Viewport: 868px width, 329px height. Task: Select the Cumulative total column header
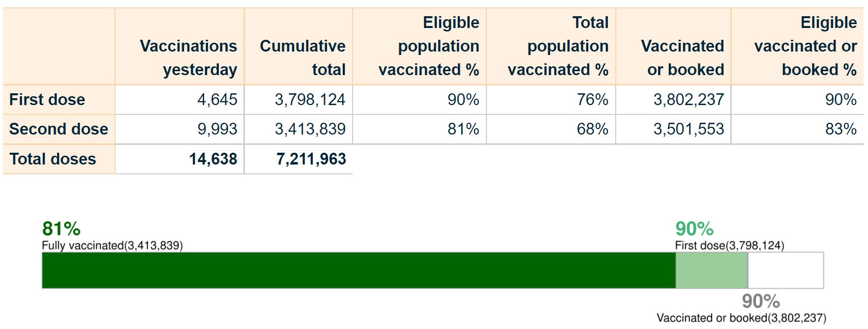click(302, 57)
